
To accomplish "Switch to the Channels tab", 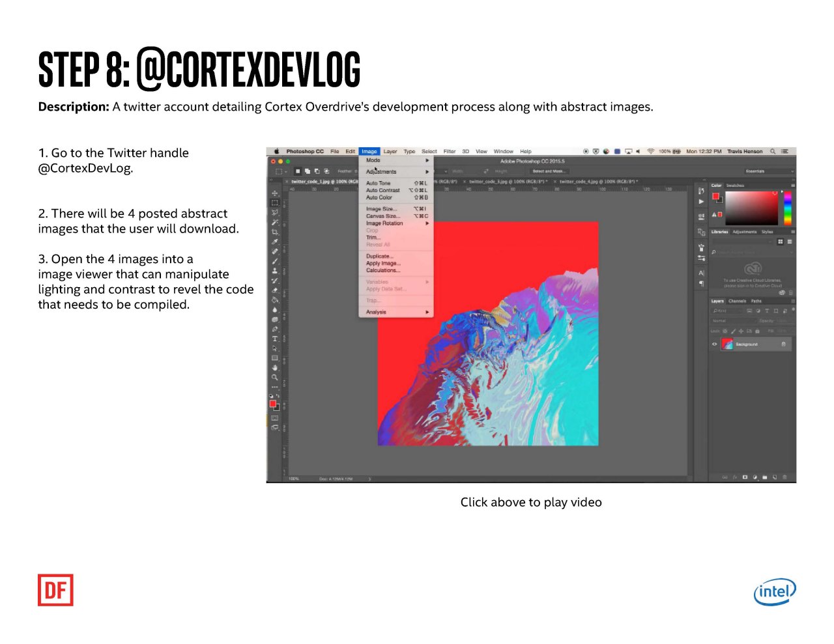I will click(x=738, y=301).
